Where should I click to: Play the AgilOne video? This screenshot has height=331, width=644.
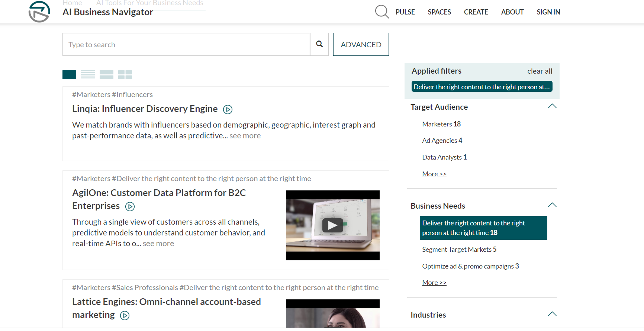[x=333, y=225]
